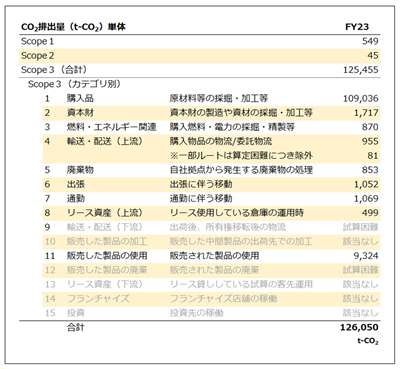Select the 合計 label in the footer row
The width and height of the screenshot is (400, 369).
tap(76, 328)
